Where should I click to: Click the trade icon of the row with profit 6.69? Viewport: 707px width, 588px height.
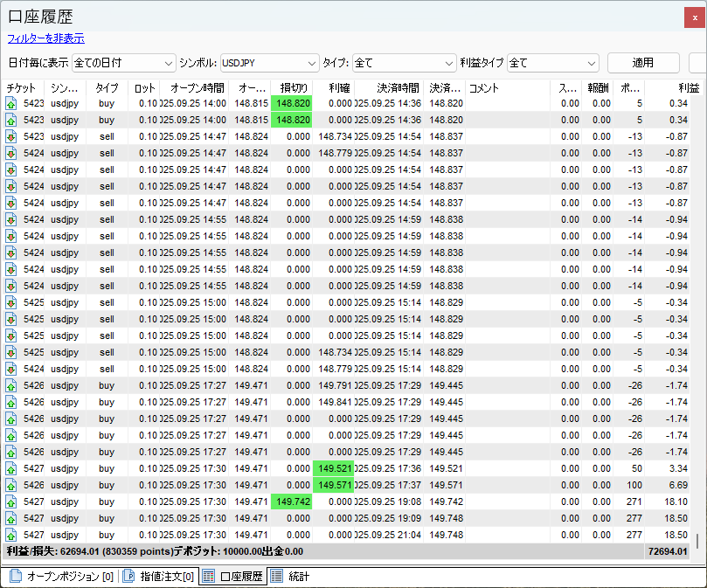coord(11,485)
